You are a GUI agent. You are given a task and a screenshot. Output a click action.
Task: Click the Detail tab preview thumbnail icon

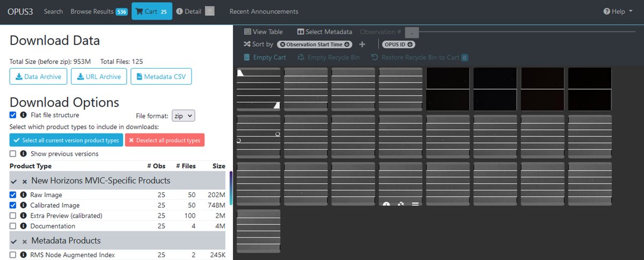(x=210, y=11)
